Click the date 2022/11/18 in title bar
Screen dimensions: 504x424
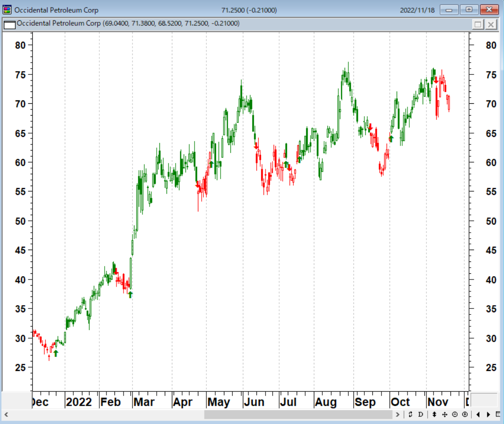417,10
